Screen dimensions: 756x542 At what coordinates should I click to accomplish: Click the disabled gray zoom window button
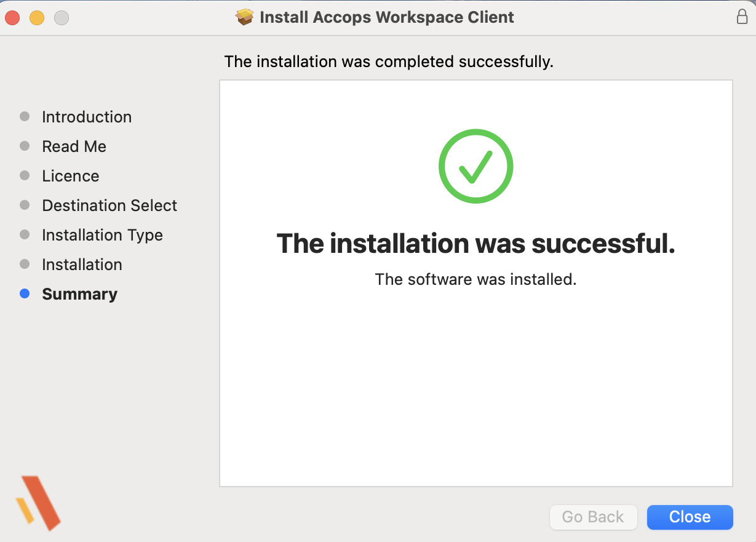click(x=62, y=18)
